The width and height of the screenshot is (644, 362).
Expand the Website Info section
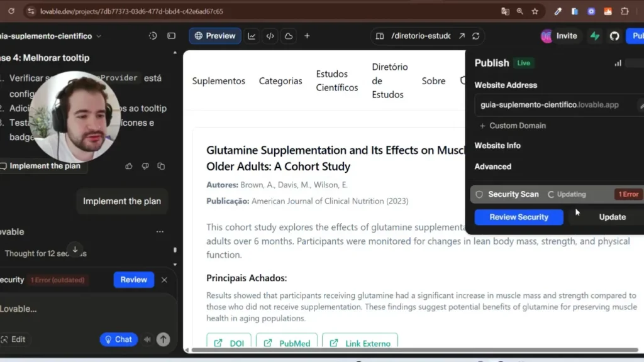click(x=497, y=145)
